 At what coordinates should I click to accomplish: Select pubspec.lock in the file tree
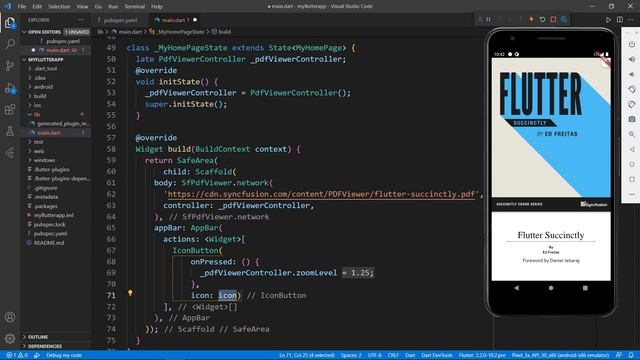pyautogui.click(x=49, y=224)
